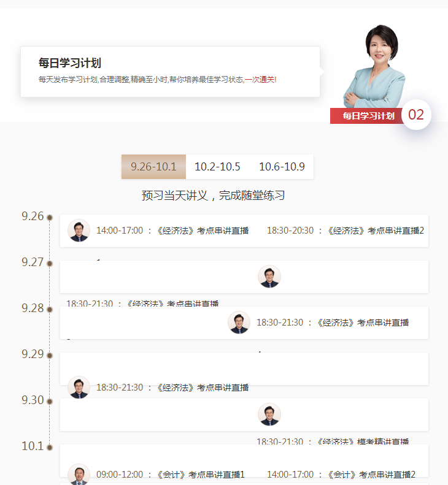Image resolution: width=448 pixels, height=485 pixels.
Task: Click the teacher avatar in the 9.26 row
Action: (79, 231)
